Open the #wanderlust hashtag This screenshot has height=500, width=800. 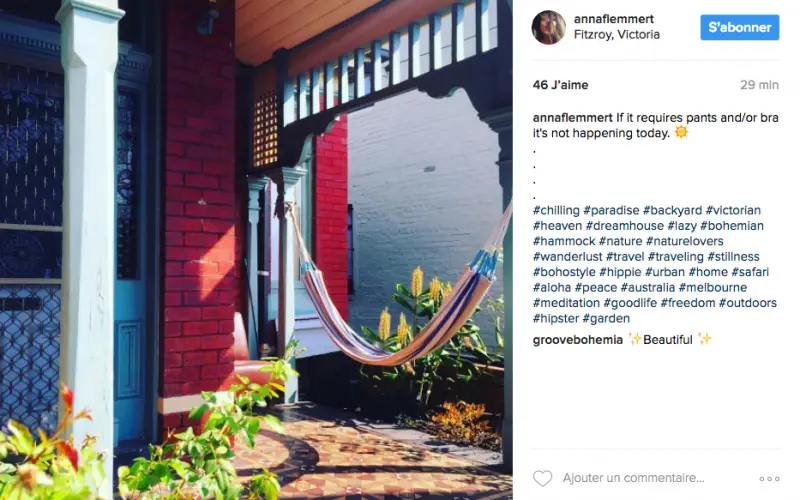(x=567, y=257)
